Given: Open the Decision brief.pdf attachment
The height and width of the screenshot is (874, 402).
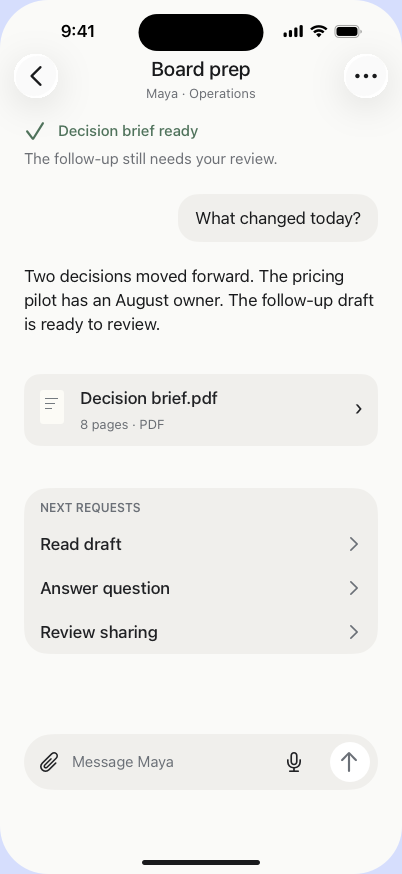Looking at the screenshot, I should pyautogui.click(x=201, y=410).
